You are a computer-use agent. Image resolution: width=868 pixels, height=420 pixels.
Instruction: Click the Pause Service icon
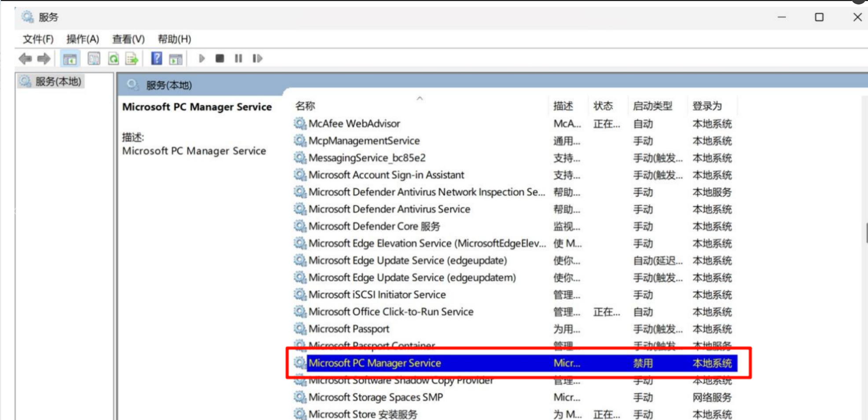click(238, 59)
